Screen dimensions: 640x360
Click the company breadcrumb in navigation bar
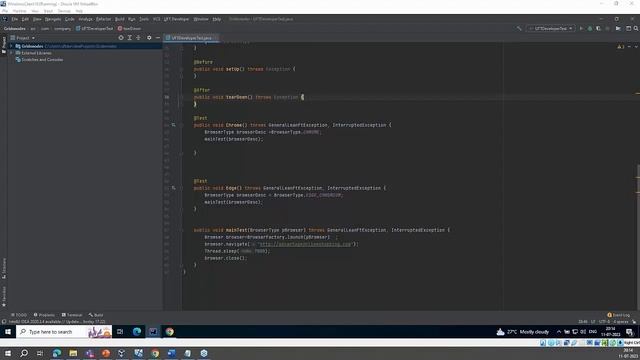[62, 29]
